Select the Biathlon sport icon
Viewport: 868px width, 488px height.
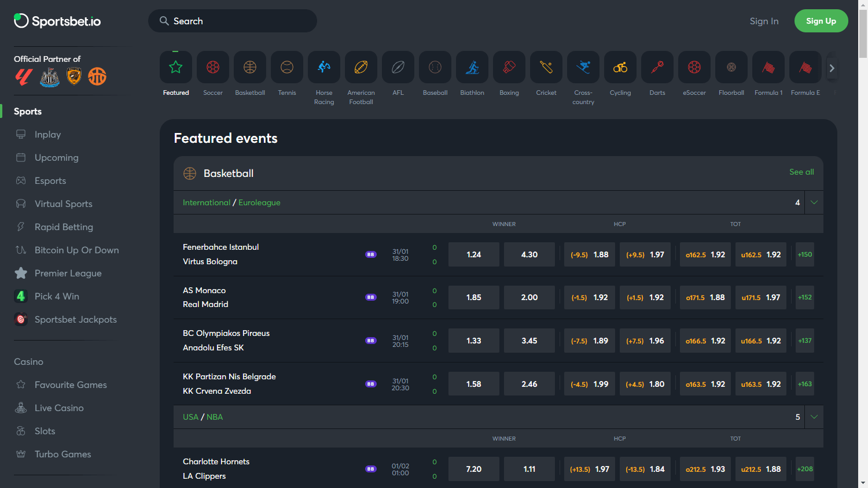[472, 67]
